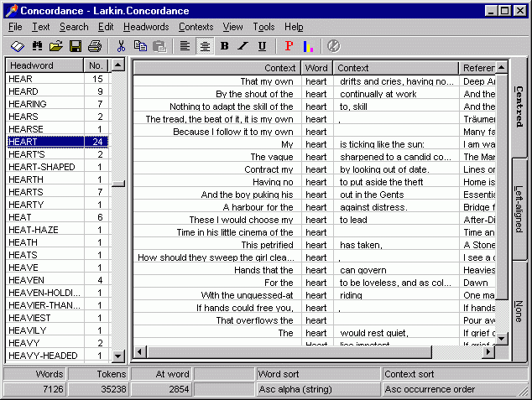
Task: Click the colored bars toolbar icon
Action: point(308,46)
